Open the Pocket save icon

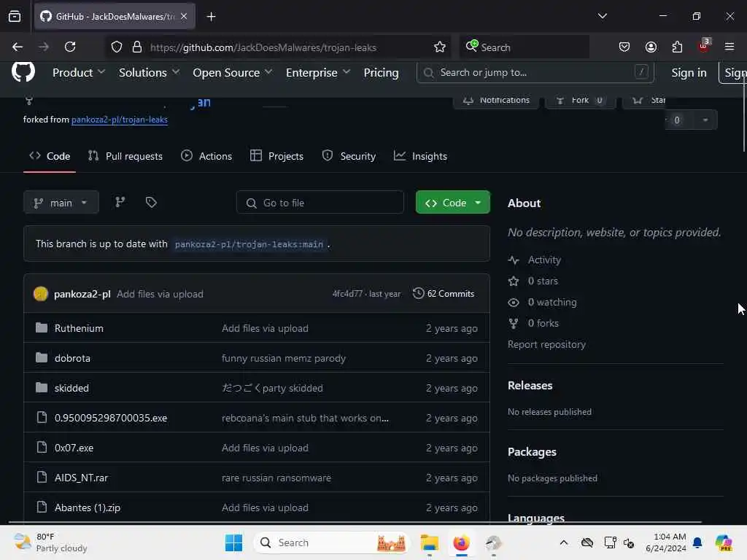(624, 47)
